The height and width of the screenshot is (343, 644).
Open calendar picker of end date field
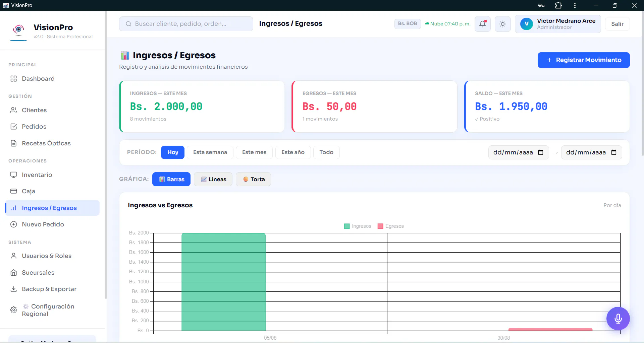[x=614, y=152]
